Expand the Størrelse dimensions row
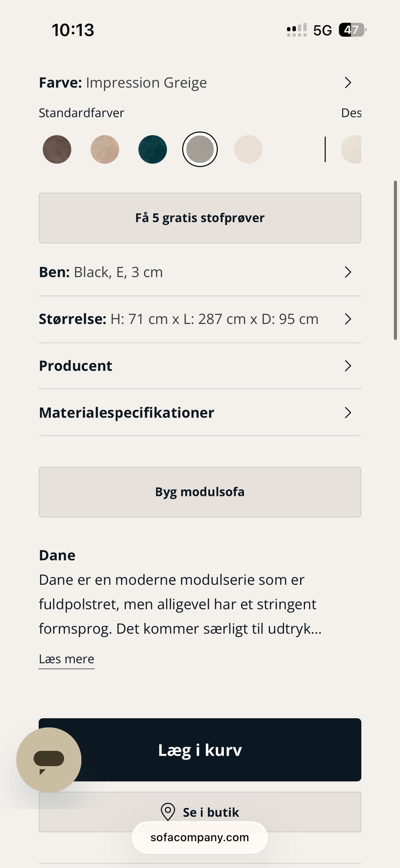Screen dimensions: 400x868 point(200,319)
